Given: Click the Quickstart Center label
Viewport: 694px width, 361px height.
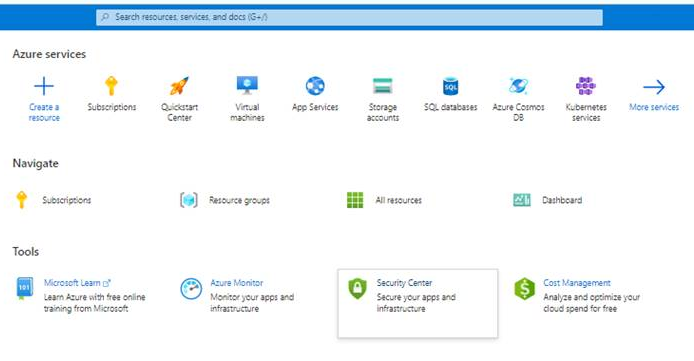Looking at the screenshot, I should [x=179, y=112].
